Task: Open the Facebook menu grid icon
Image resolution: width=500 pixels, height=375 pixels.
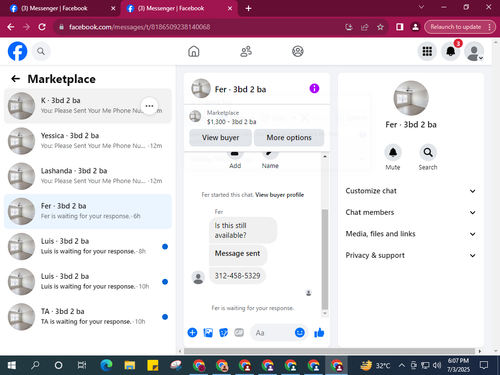Action: (427, 51)
